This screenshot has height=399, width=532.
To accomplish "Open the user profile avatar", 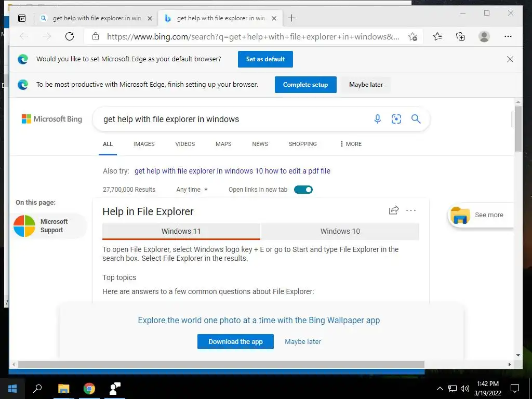I will point(484,36).
